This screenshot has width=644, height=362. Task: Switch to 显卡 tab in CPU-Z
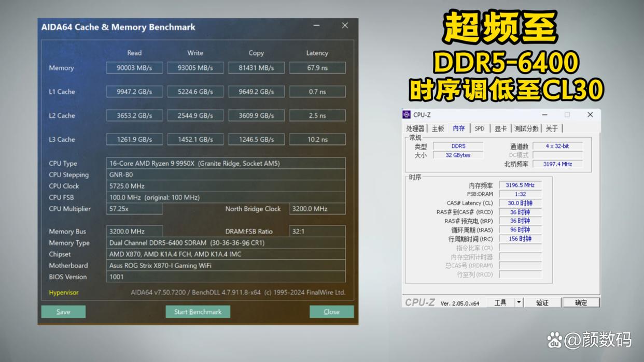point(500,128)
